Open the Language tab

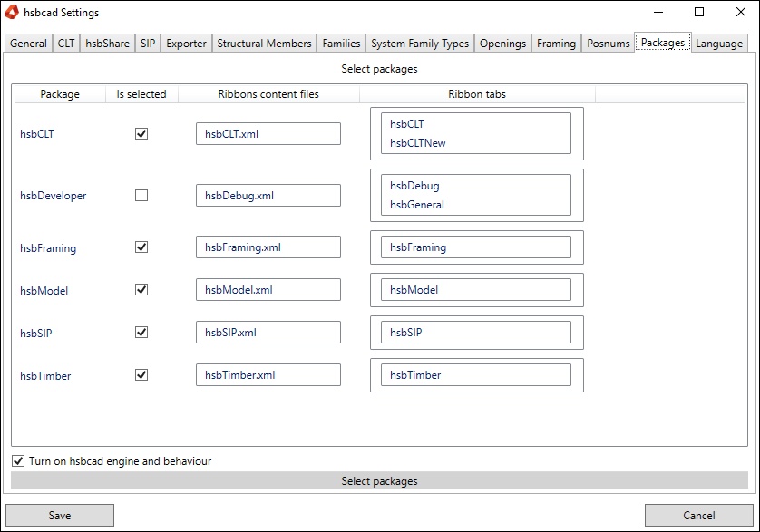click(x=719, y=44)
